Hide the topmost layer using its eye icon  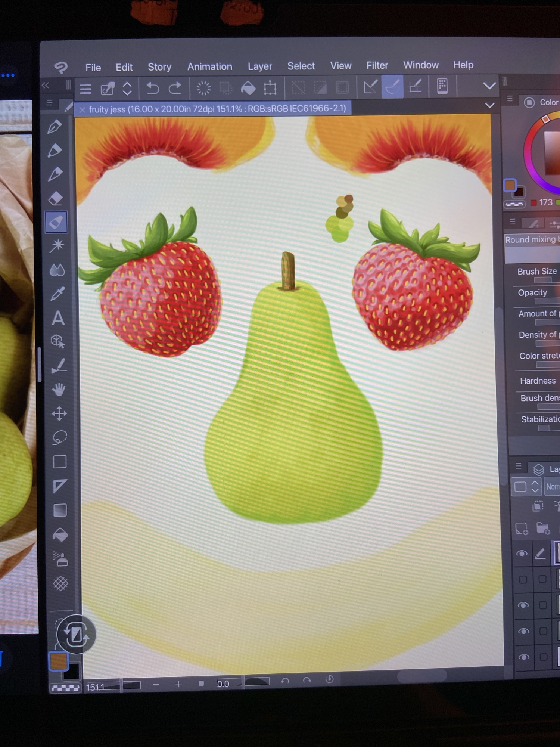pyautogui.click(x=522, y=554)
